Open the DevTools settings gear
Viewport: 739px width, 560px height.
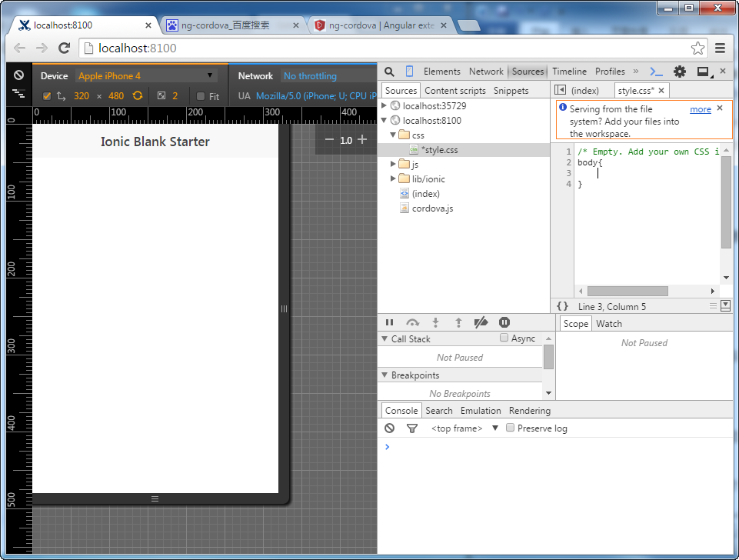pyautogui.click(x=679, y=72)
